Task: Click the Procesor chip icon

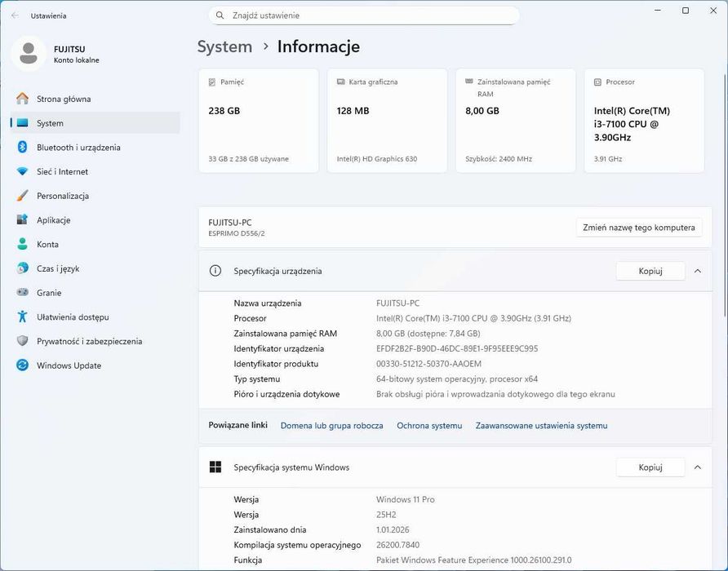Action: point(597,82)
